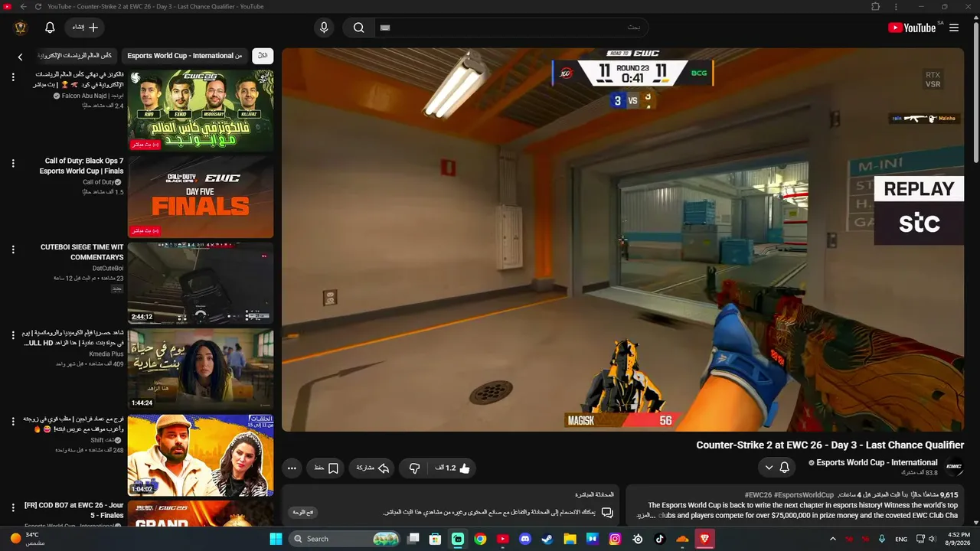Open Discord from the taskbar
This screenshot has height=551, width=980.
[525, 539]
